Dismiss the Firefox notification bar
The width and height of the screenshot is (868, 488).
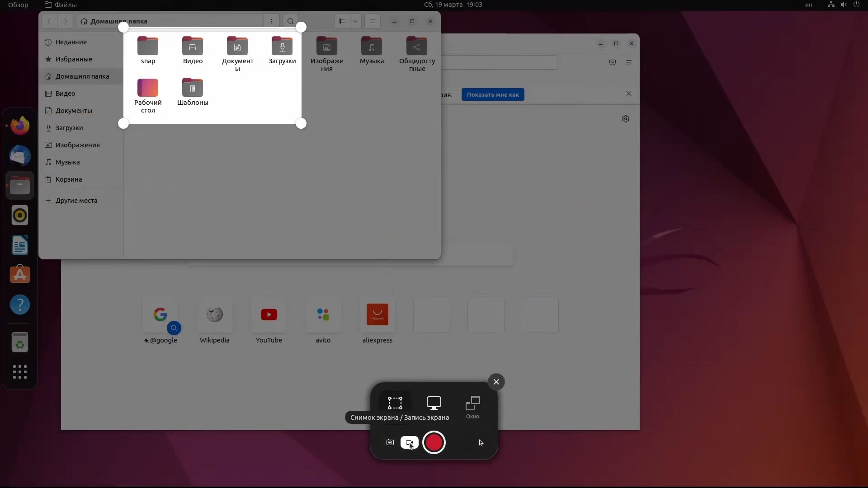(629, 94)
